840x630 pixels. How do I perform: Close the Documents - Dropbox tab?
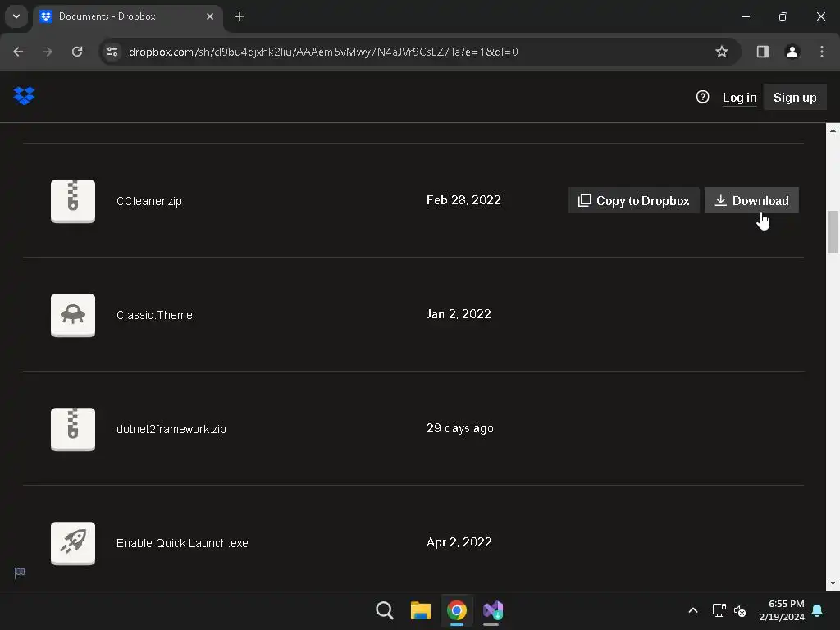click(210, 16)
